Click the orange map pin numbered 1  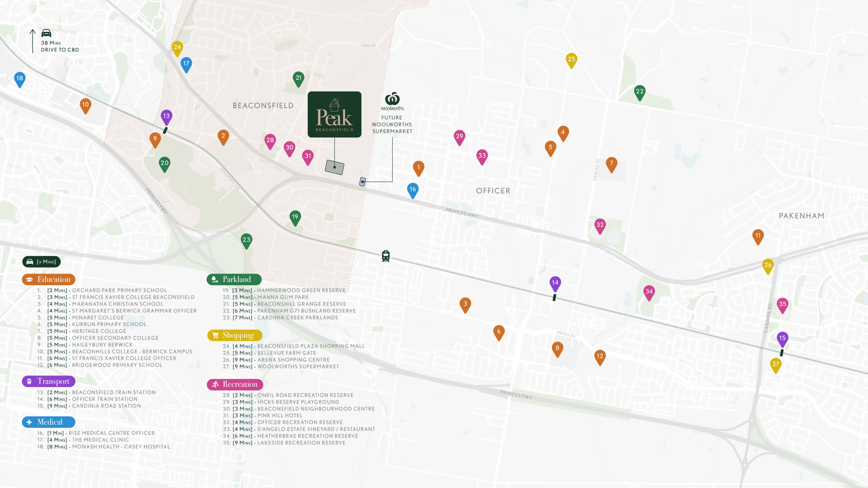418,168
